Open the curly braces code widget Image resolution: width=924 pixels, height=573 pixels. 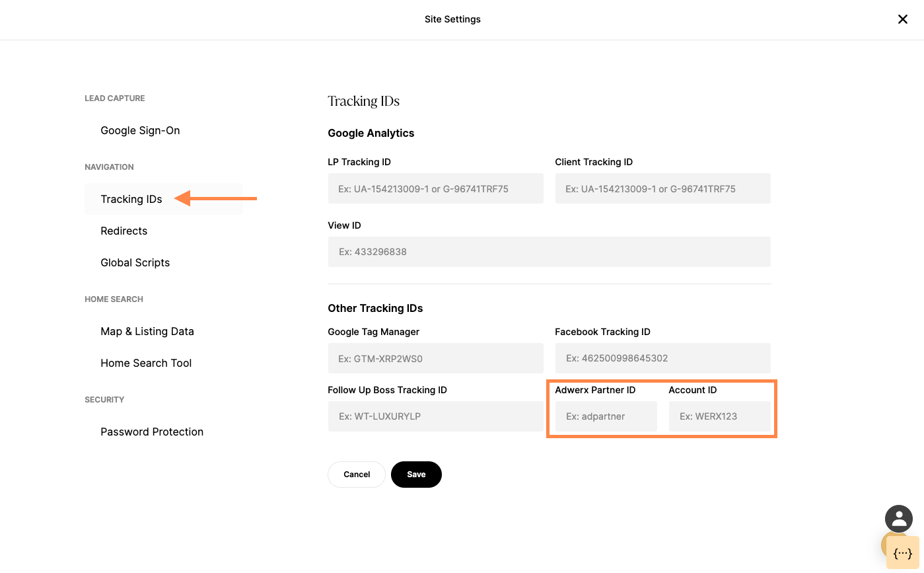[902, 553]
